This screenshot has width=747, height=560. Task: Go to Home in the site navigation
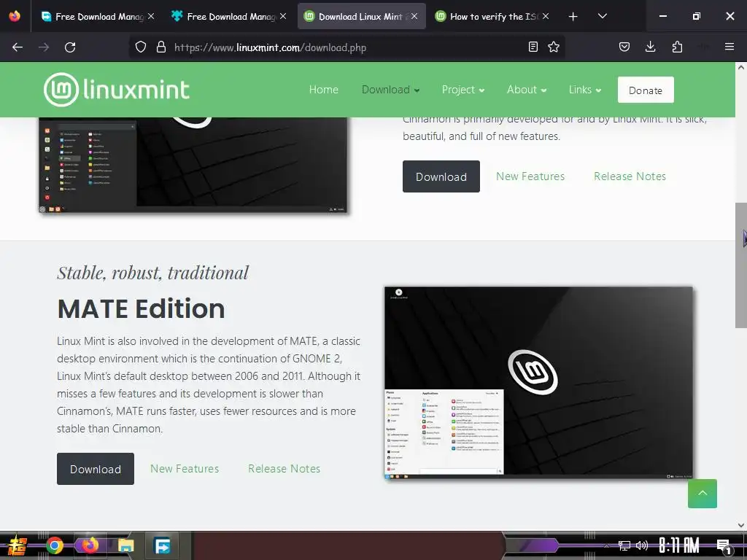[x=323, y=90]
